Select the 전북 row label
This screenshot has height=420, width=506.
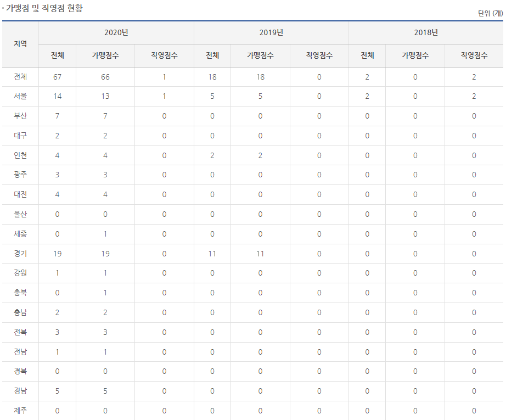(20, 332)
